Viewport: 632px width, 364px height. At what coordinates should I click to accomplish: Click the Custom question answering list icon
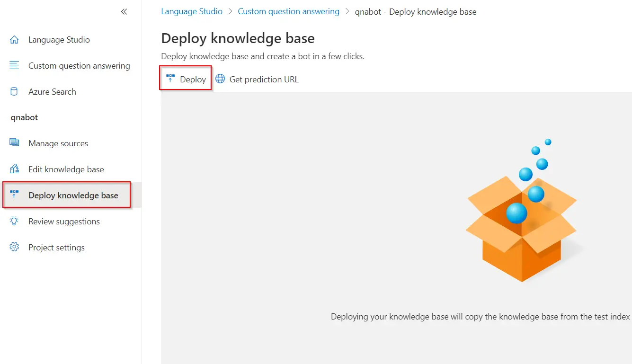click(14, 66)
